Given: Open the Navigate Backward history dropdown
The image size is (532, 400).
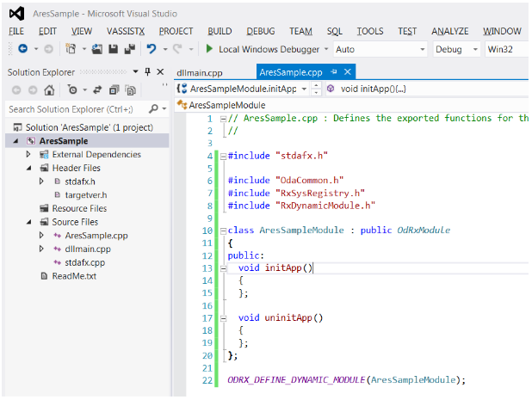Looking at the screenshot, I should [36, 49].
